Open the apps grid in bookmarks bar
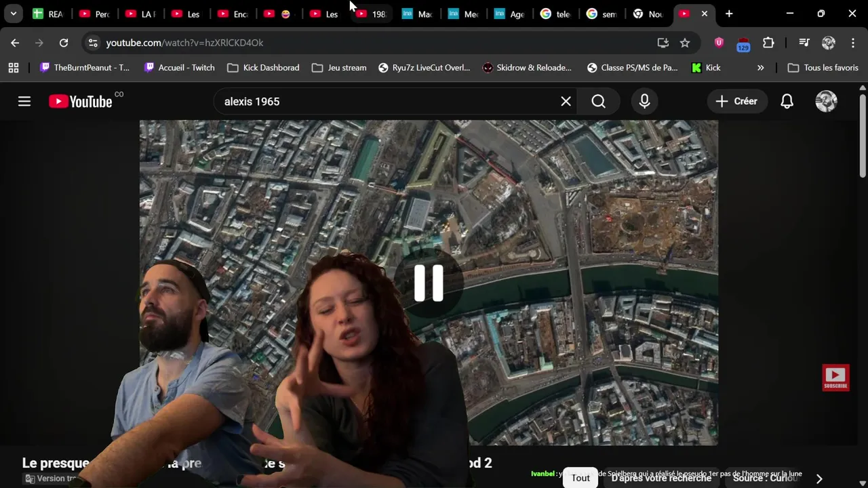Image resolution: width=868 pixels, height=488 pixels. 14,68
